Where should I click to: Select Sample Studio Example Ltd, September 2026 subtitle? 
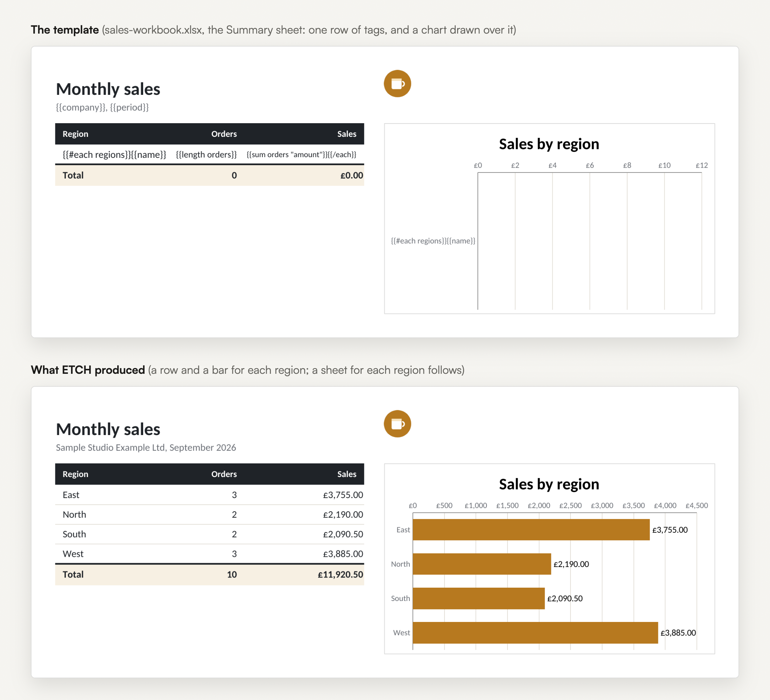(x=146, y=447)
